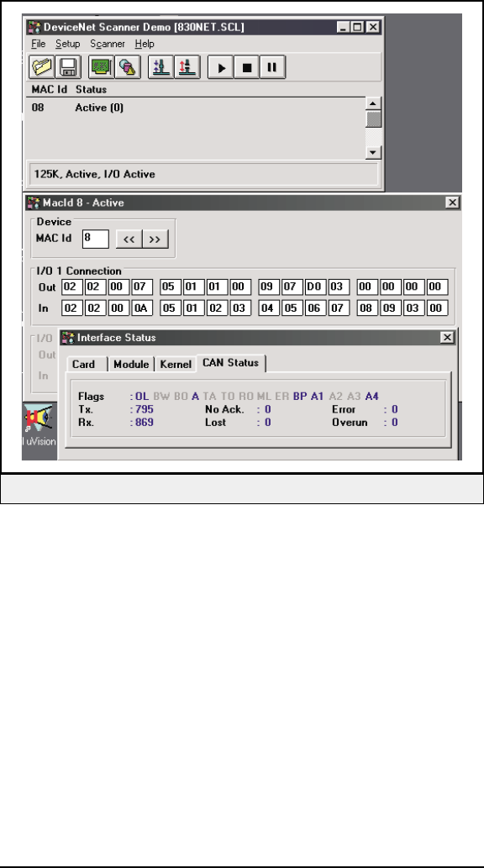Open the Scanner menu
The image size is (484, 868).
pos(108,44)
